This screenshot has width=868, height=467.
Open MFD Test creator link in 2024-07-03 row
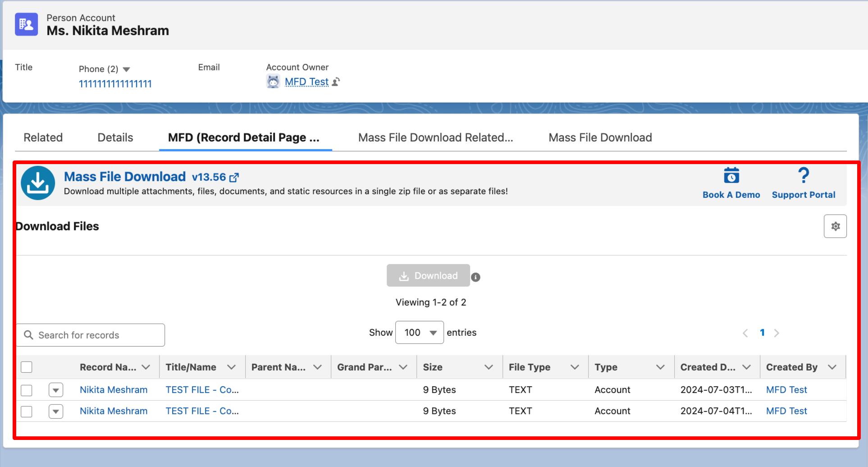[x=786, y=390]
